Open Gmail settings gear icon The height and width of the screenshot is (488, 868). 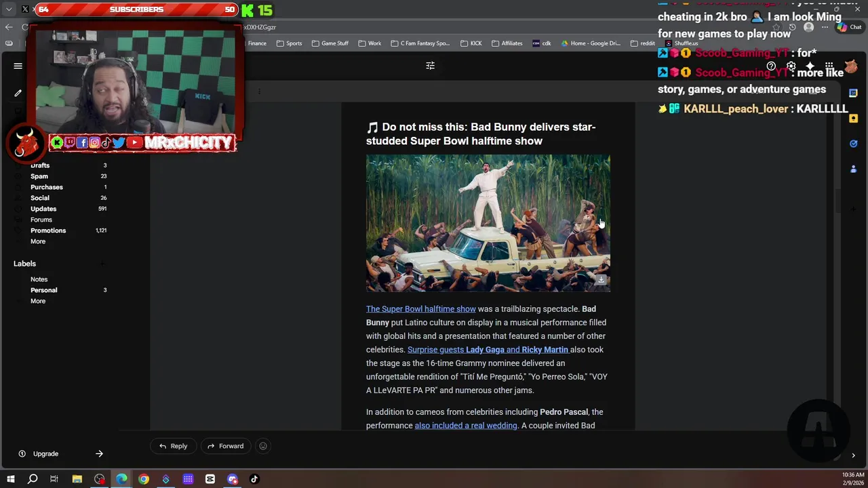791,66
